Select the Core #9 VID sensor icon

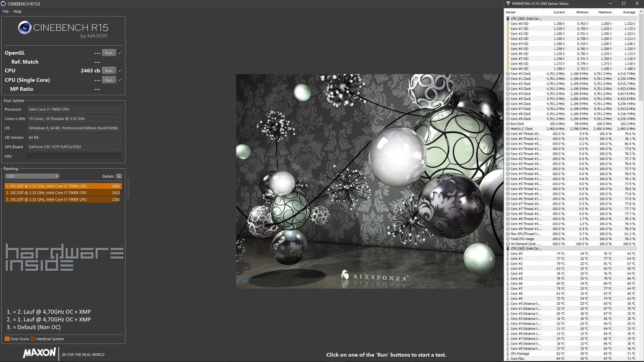[508, 69]
